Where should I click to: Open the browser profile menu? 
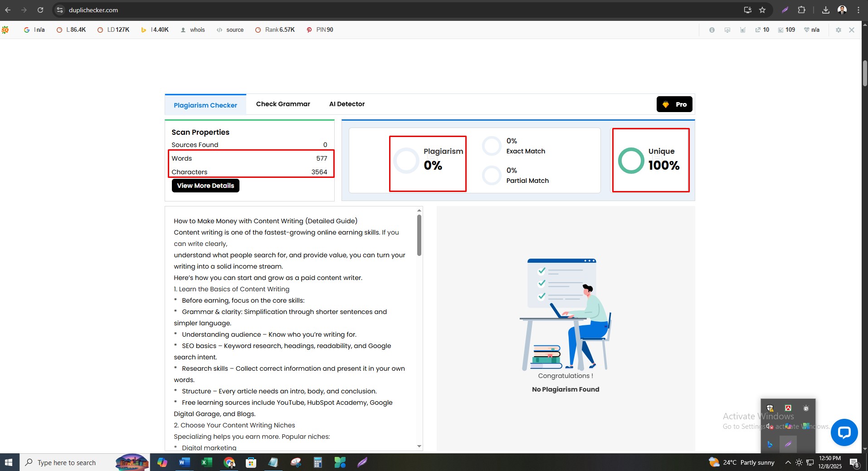tap(842, 10)
